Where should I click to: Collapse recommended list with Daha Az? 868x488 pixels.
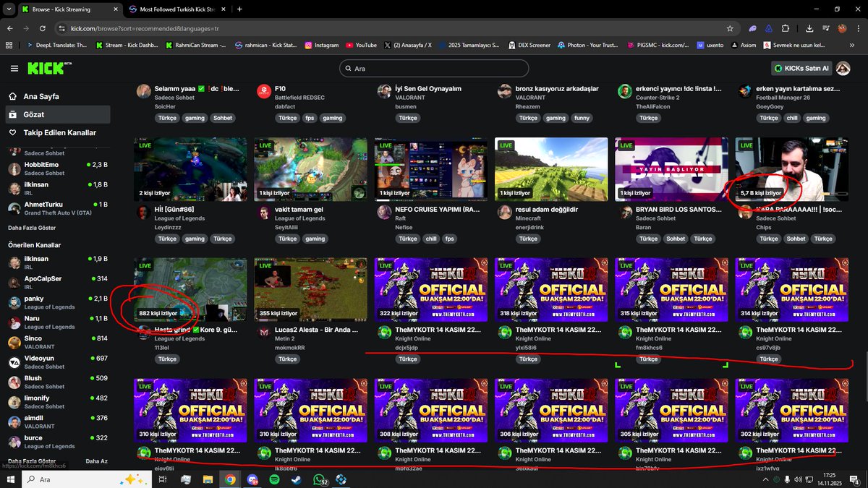(96, 461)
